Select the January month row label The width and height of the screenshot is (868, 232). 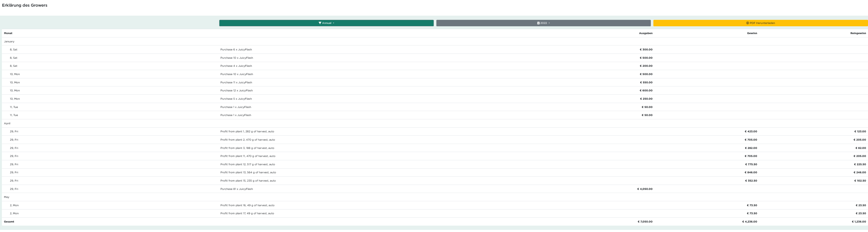point(9,41)
